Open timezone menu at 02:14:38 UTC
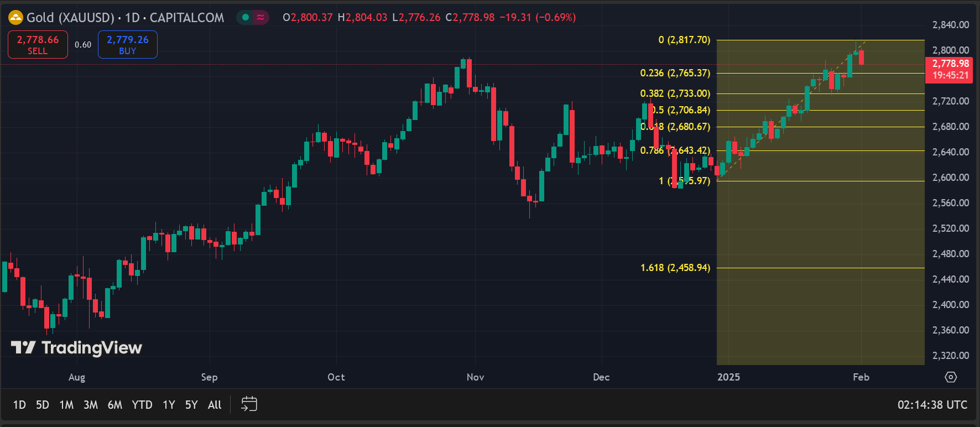 (932, 405)
